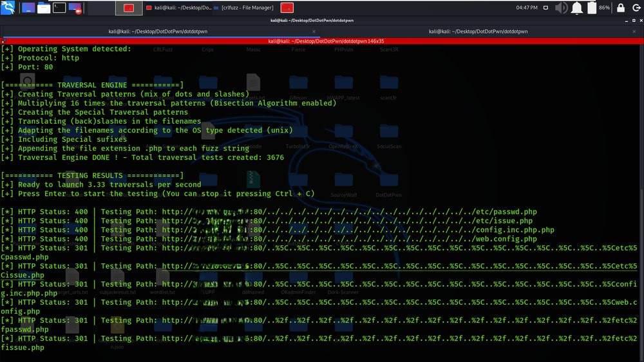Click 'Multiplying 16 times' line
Viewport: 644px width, 362px height.
[x=168, y=103]
